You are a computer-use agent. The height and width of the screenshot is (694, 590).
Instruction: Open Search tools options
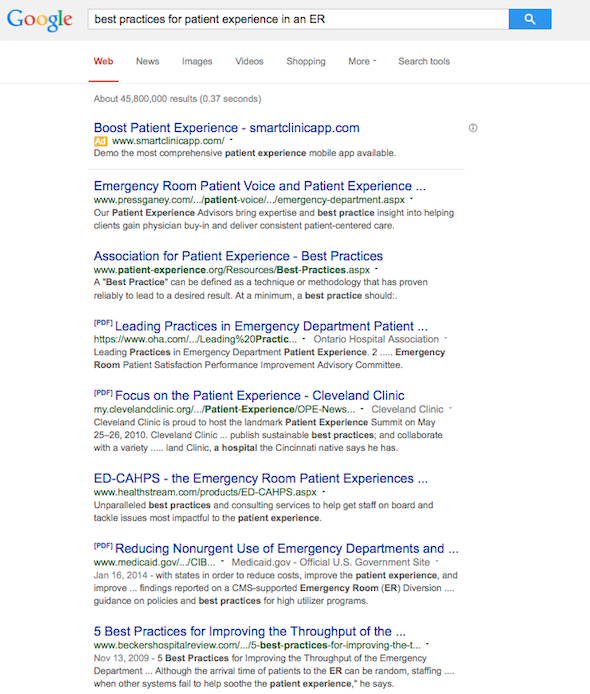[x=424, y=62]
